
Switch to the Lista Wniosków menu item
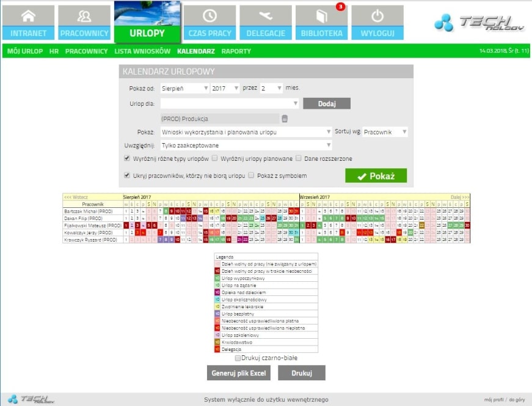(142, 51)
